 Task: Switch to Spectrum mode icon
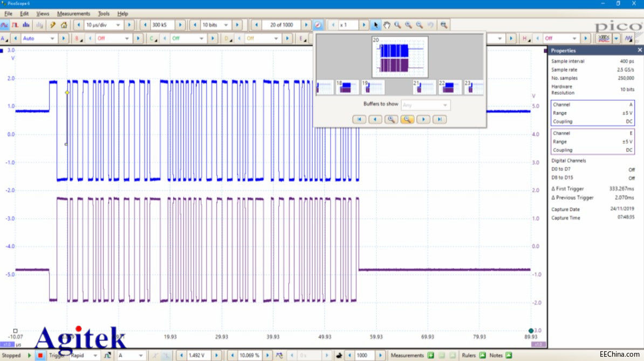pos(26,25)
